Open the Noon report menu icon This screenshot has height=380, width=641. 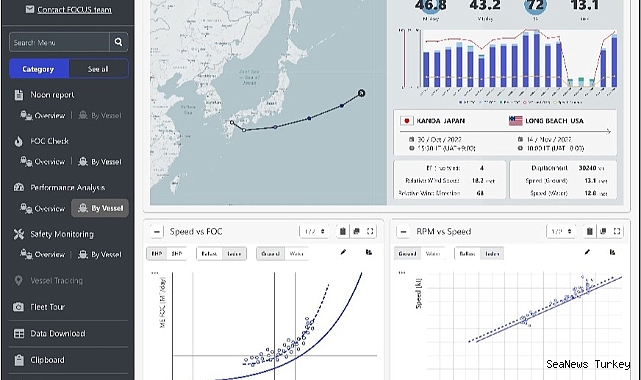point(19,95)
